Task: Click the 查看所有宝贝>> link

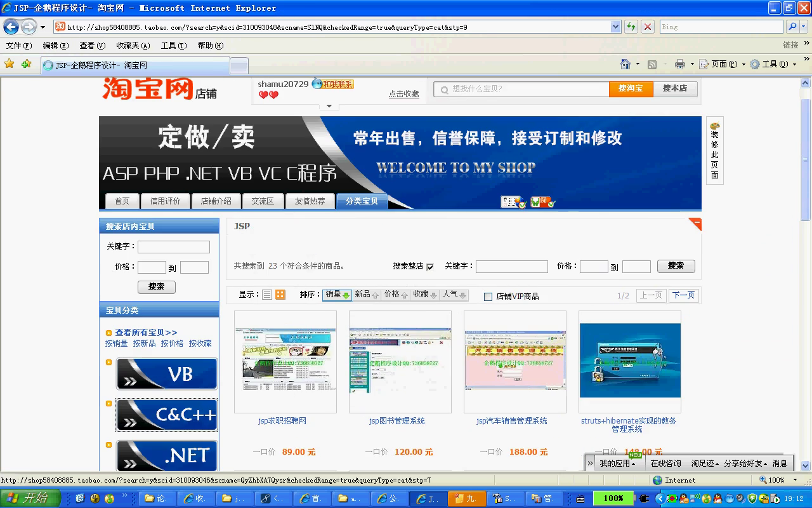Action: [146, 332]
